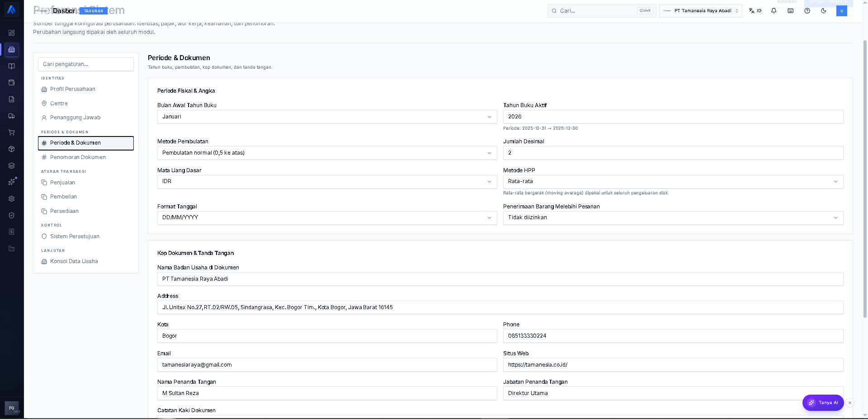868x419 pixels.
Task: Go to Centre settings
Action: coord(86,104)
